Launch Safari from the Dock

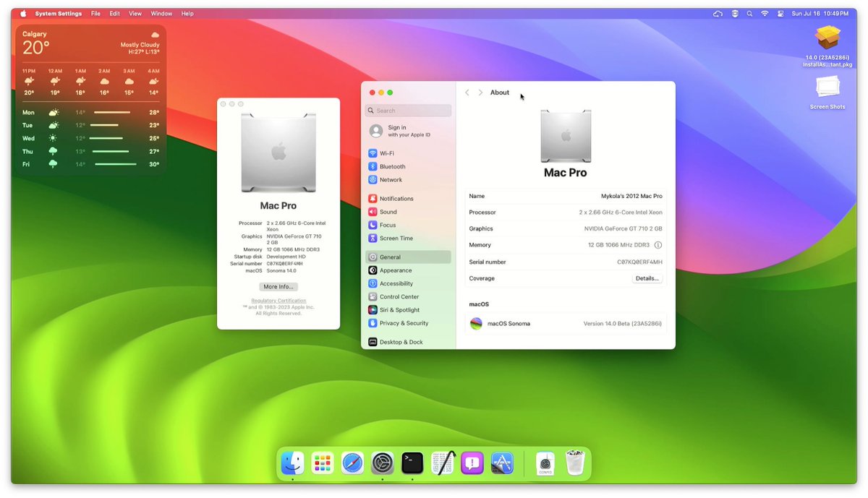(352, 463)
